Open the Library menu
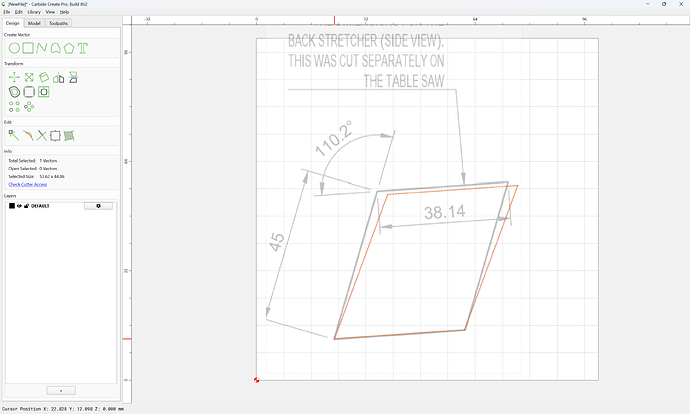Image resolution: width=690 pixels, height=414 pixels. [x=34, y=12]
